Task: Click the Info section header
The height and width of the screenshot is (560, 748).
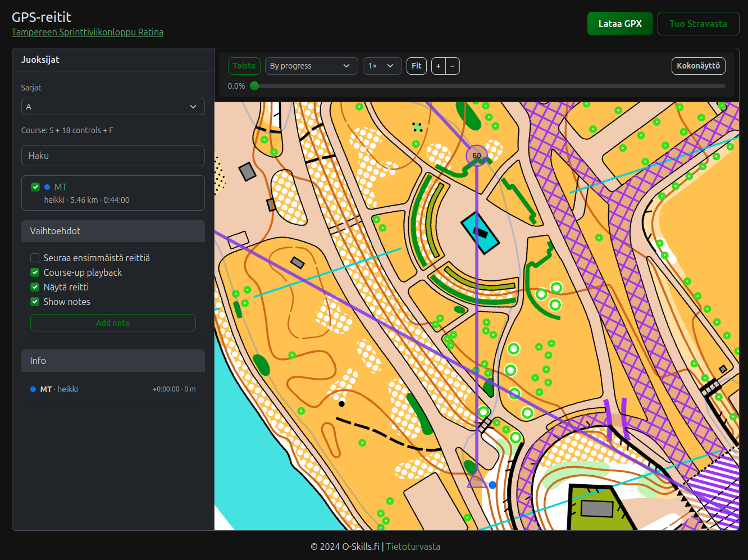Action: (x=113, y=361)
